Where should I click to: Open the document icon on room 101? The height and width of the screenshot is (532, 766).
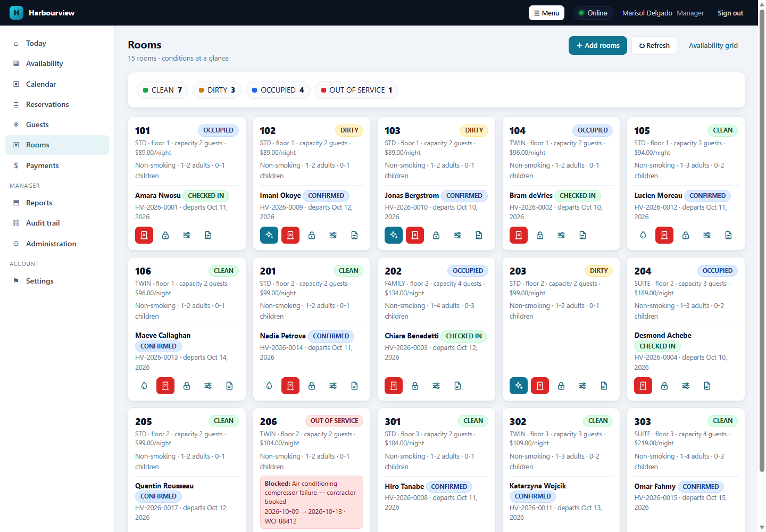click(208, 235)
